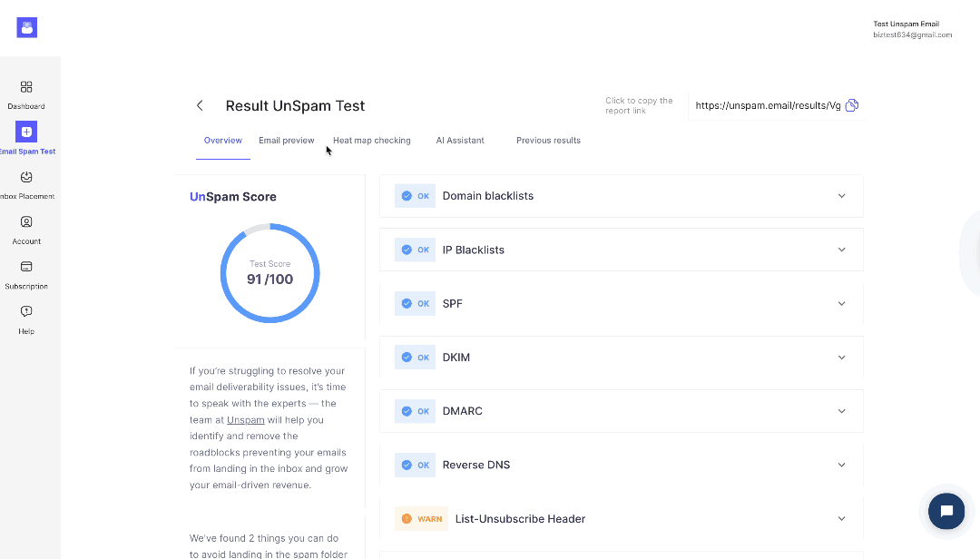Click the OK badge beside SPF
The width and height of the screenshot is (980, 559).
(x=415, y=304)
